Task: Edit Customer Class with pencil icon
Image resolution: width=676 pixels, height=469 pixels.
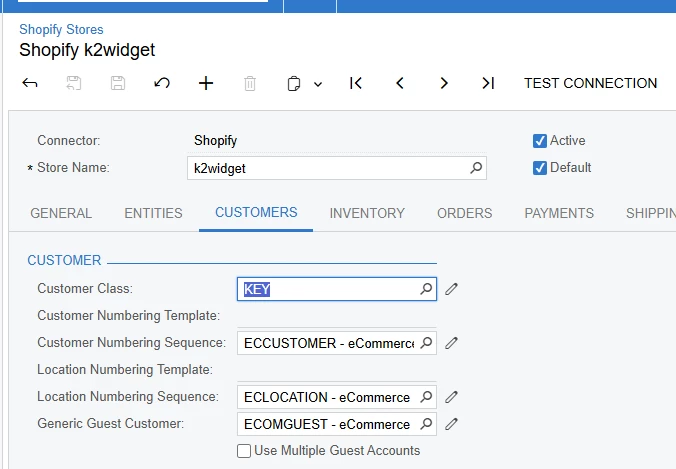Action: [452, 289]
